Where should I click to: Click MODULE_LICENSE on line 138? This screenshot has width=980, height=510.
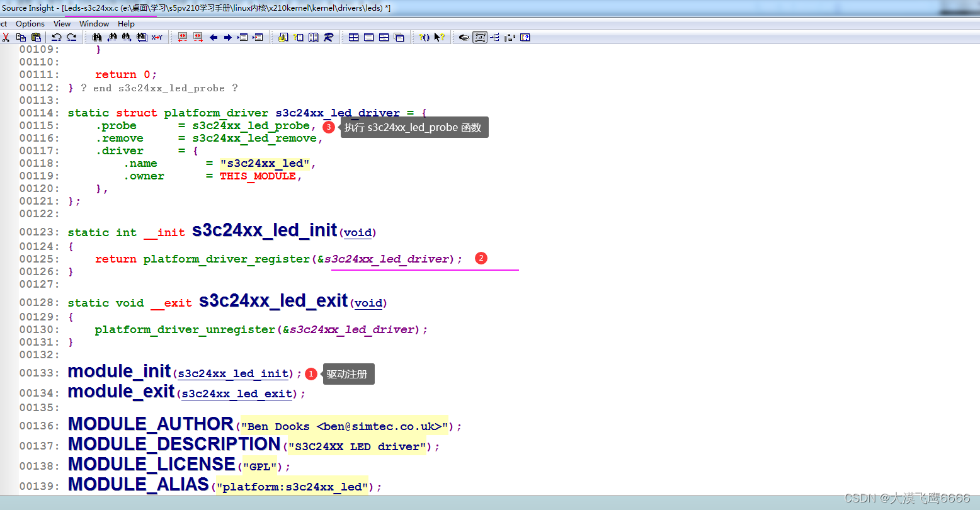coord(151,464)
